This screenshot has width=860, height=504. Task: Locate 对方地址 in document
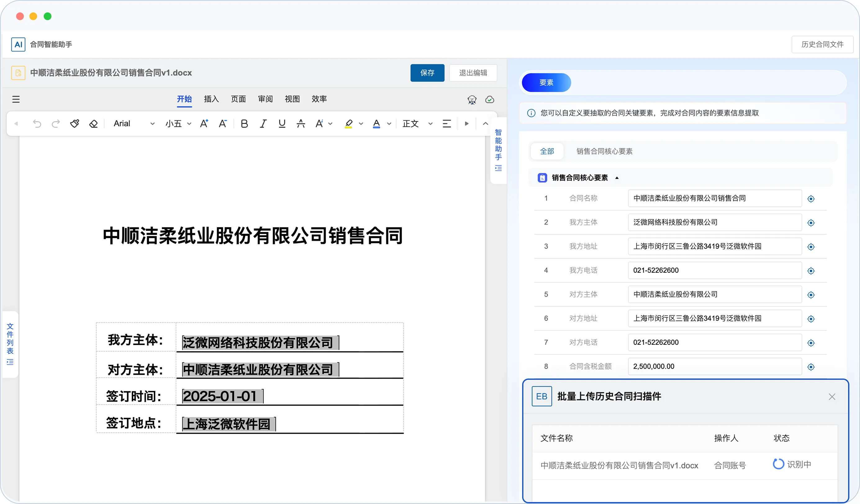click(811, 319)
